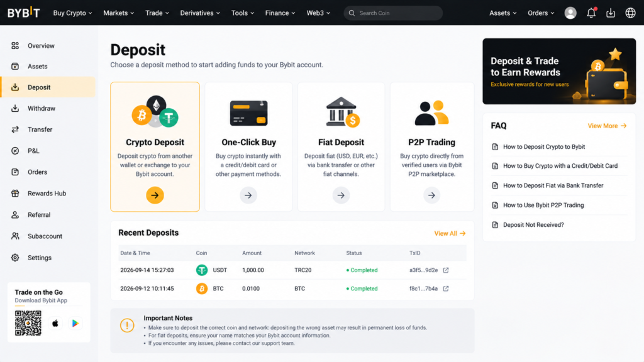Click the One-Click Buy arrow button
Image resolution: width=644 pixels, height=362 pixels.
pos(248,195)
